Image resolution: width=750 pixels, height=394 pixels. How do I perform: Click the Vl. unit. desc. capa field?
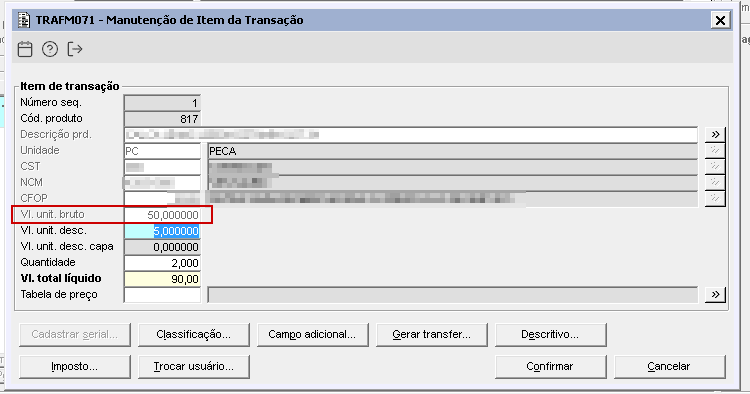click(162, 247)
